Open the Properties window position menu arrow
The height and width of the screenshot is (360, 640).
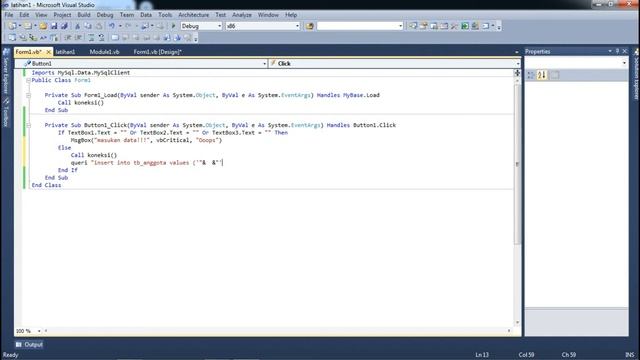tap(610, 51)
